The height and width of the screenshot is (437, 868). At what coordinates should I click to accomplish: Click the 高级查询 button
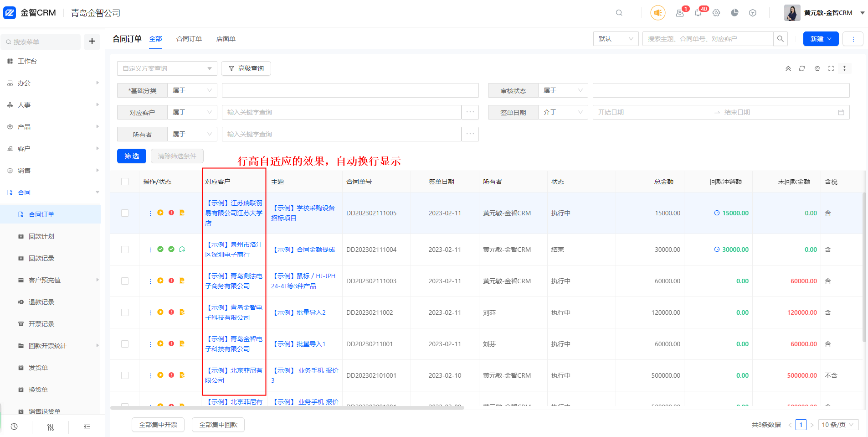(246, 68)
